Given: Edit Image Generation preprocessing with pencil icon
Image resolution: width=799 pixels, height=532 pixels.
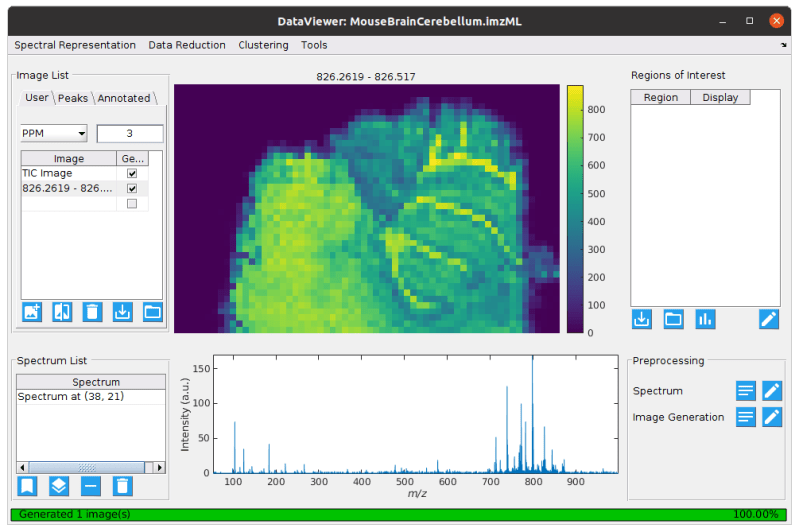Looking at the screenshot, I should pos(772,417).
